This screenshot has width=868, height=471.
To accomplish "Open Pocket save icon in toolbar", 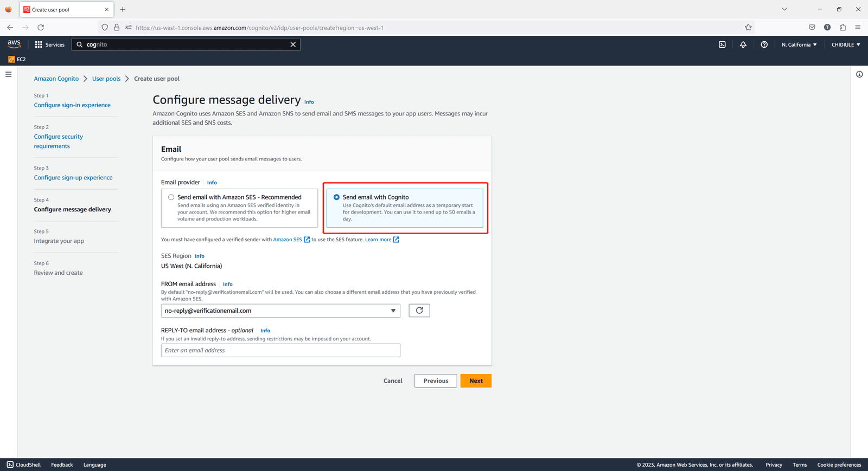I will pyautogui.click(x=812, y=27).
